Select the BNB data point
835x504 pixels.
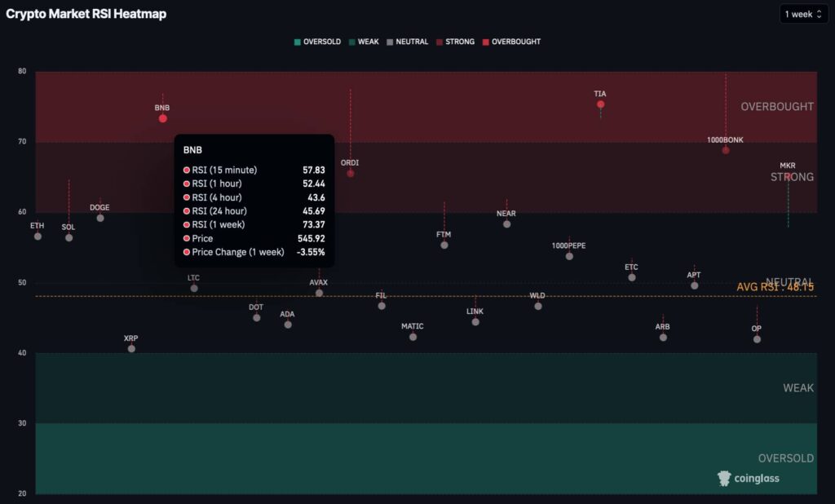click(163, 118)
